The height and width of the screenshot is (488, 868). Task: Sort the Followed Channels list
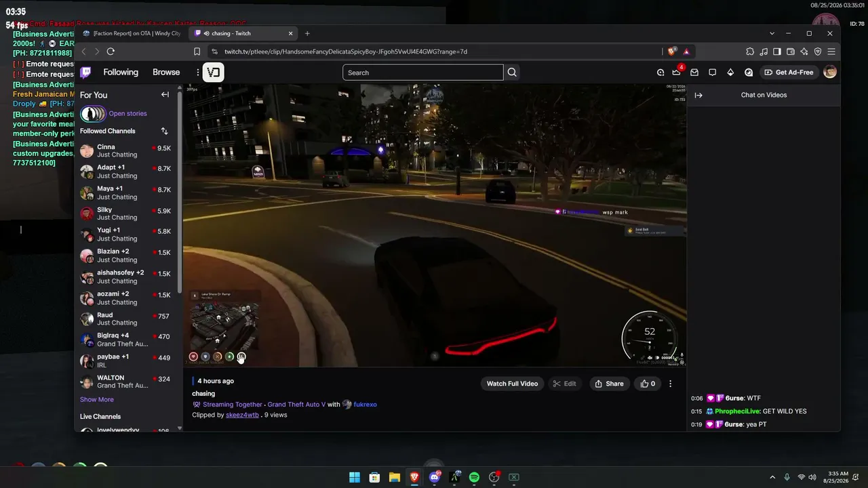click(x=164, y=131)
